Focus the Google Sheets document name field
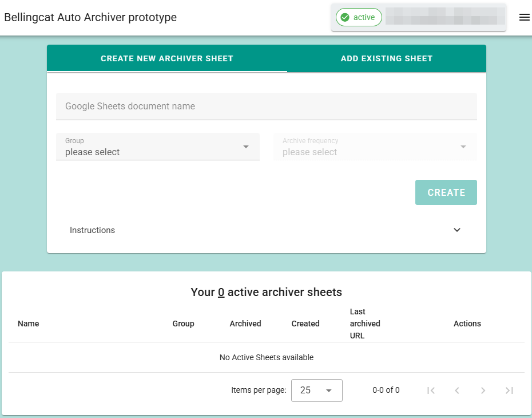This screenshot has width=532, height=418. click(x=267, y=107)
